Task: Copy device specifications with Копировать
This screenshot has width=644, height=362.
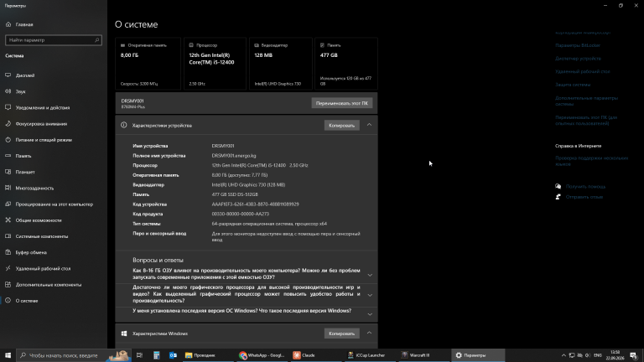Action: [x=342, y=126]
